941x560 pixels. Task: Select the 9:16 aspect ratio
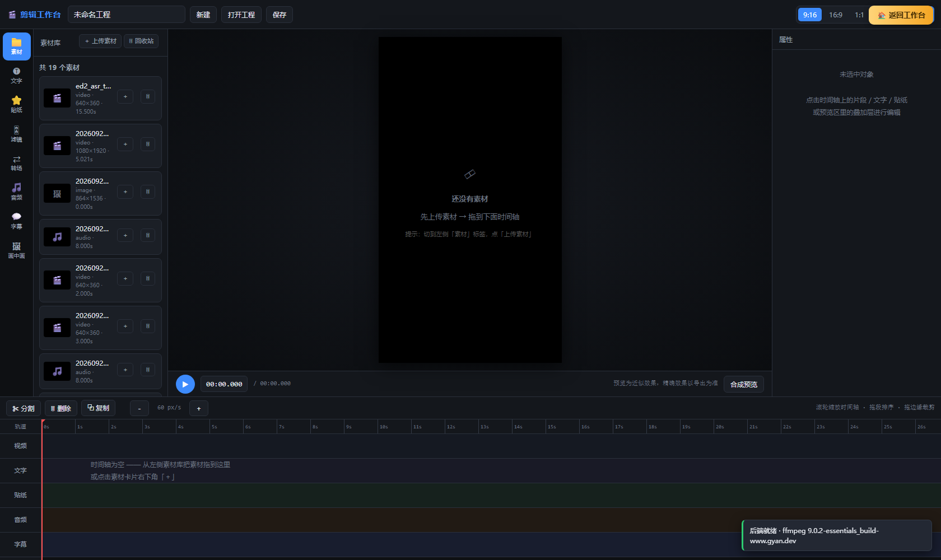[x=810, y=15]
